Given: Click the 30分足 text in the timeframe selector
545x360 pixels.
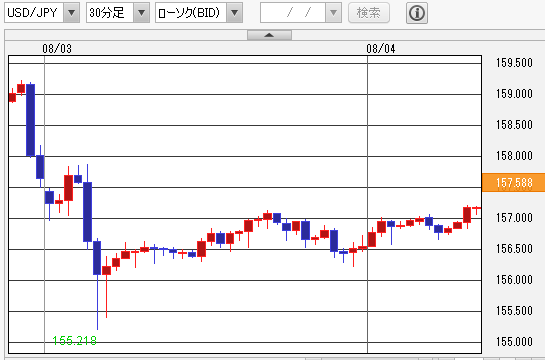Looking at the screenshot, I should tap(106, 13).
